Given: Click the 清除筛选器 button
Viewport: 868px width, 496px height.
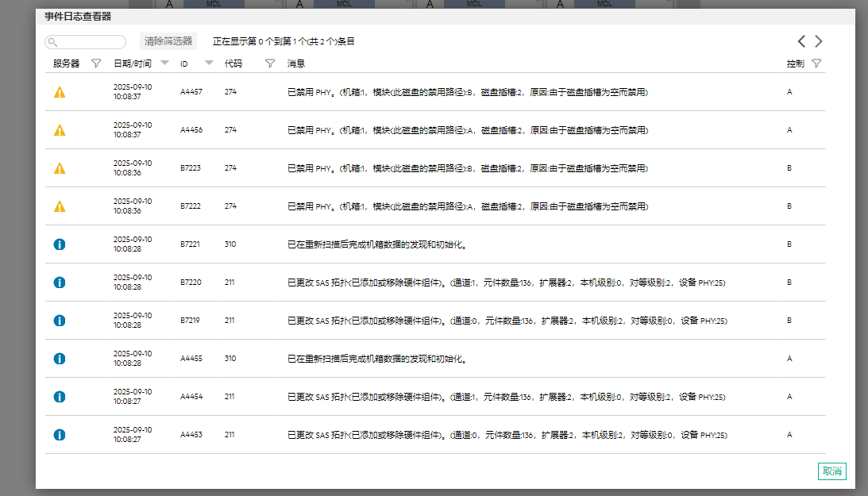Looking at the screenshot, I should click(168, 41).
